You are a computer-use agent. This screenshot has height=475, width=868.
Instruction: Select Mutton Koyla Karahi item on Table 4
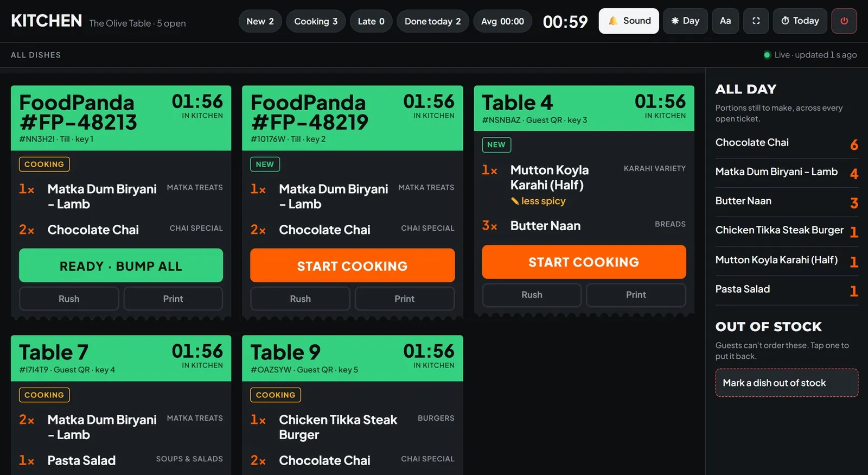click(584, 185)
